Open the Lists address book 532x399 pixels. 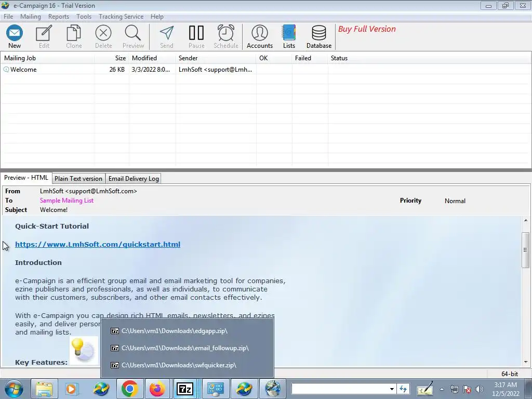[289, 37]
